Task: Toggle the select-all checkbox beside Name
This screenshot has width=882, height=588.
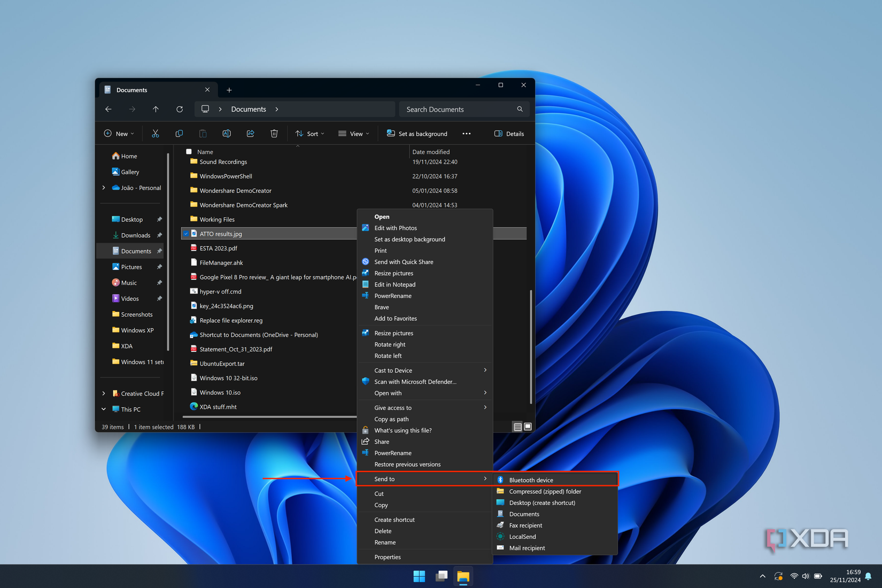Action: (x=189, y=152)
